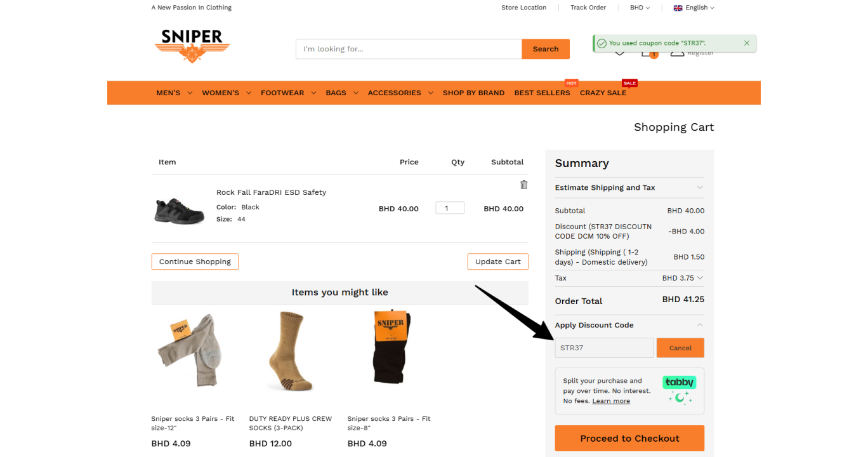Click the Shopping Cart heading
The height and width of the screenshot is (457, 868).
point(674,127)
